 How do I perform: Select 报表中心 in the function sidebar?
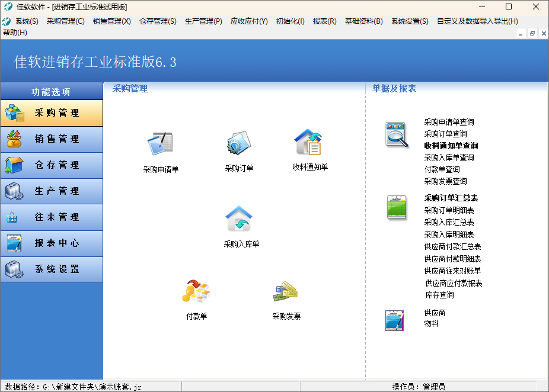click(52, 243)
